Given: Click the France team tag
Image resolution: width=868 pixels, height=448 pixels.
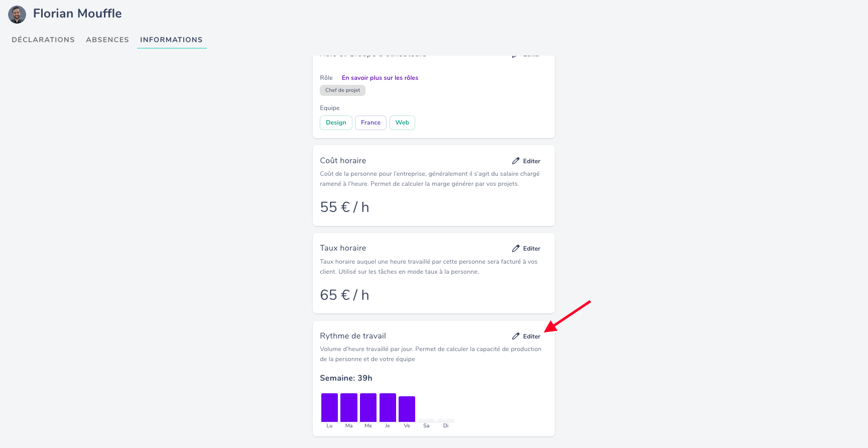Looking at the screenshot, I should [370, 123].
